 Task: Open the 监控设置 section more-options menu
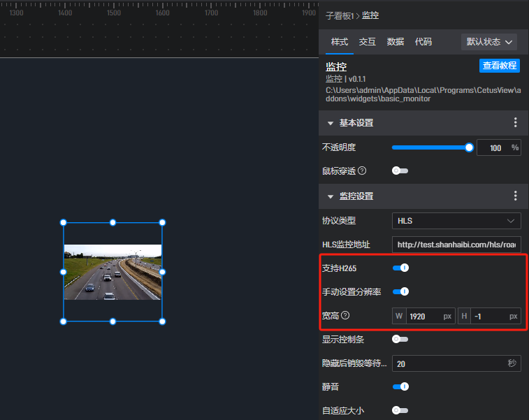point(515,196)
